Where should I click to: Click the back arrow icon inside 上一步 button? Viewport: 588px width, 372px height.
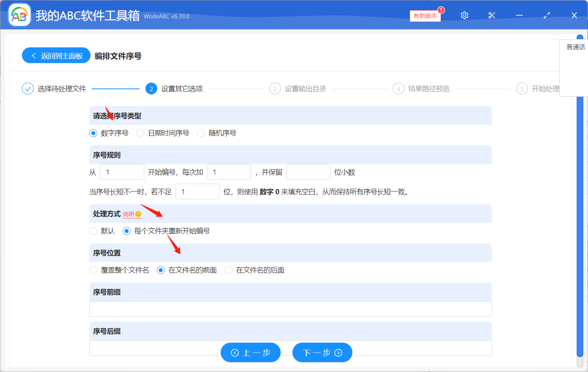(235, 352)
